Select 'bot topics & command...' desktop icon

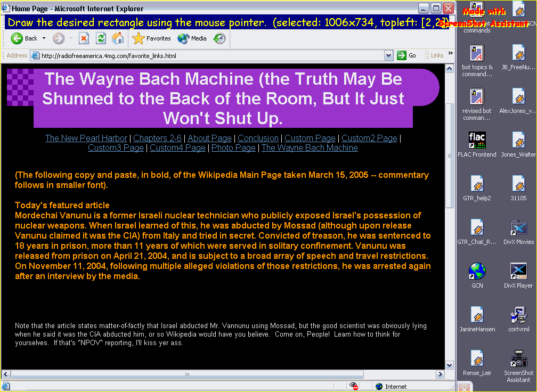[x=477, y=61]
